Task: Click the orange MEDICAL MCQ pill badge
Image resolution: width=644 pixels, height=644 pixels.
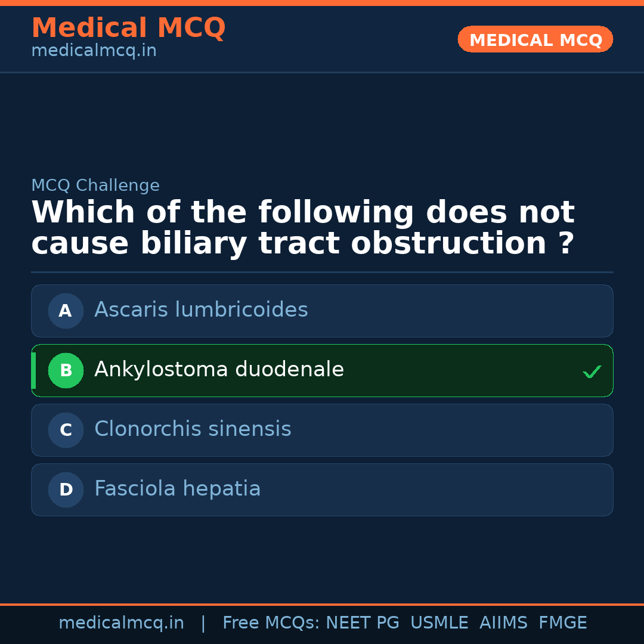Action: point(535,39)
